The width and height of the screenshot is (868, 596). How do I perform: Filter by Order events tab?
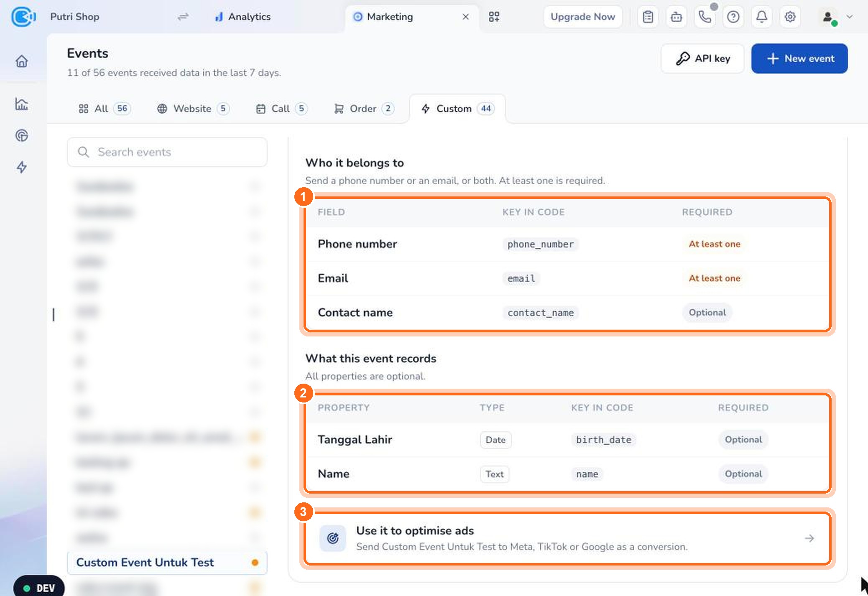[364, 109]
